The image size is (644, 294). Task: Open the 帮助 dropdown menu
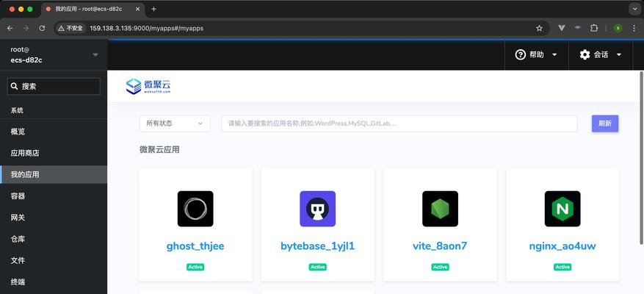[x=536, y=54]
